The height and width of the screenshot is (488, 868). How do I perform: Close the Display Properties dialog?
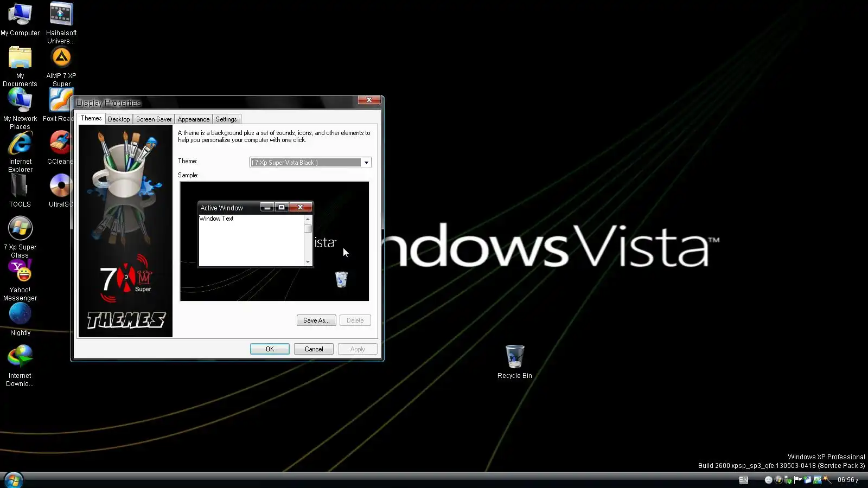pos(369,100)
